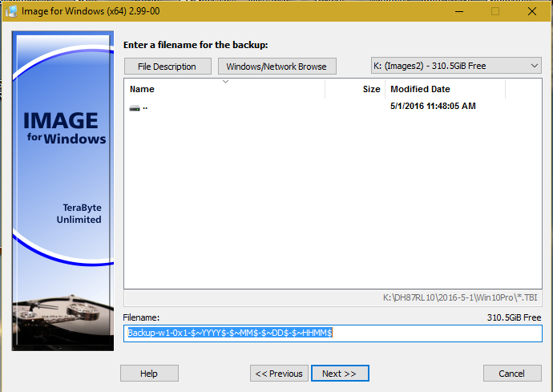Cancel the backup wizard
The width and height of the screenshot is (553, 392).
point(512,374)
